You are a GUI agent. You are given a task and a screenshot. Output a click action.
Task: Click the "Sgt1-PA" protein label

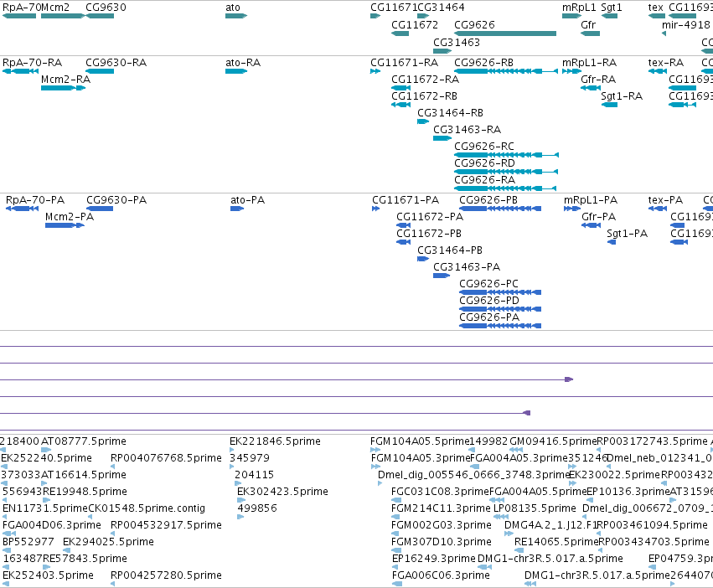pyautogui.click(x=627, y=234)
